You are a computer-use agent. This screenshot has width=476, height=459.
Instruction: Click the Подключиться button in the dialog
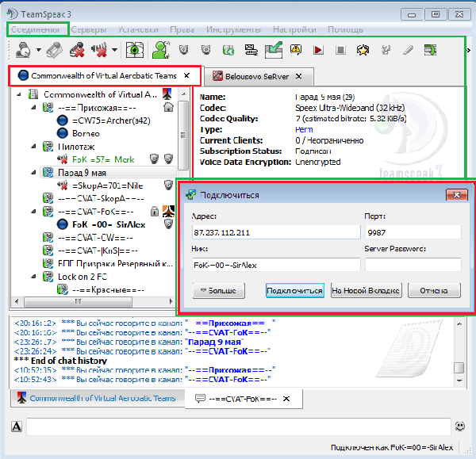(295, 291)
